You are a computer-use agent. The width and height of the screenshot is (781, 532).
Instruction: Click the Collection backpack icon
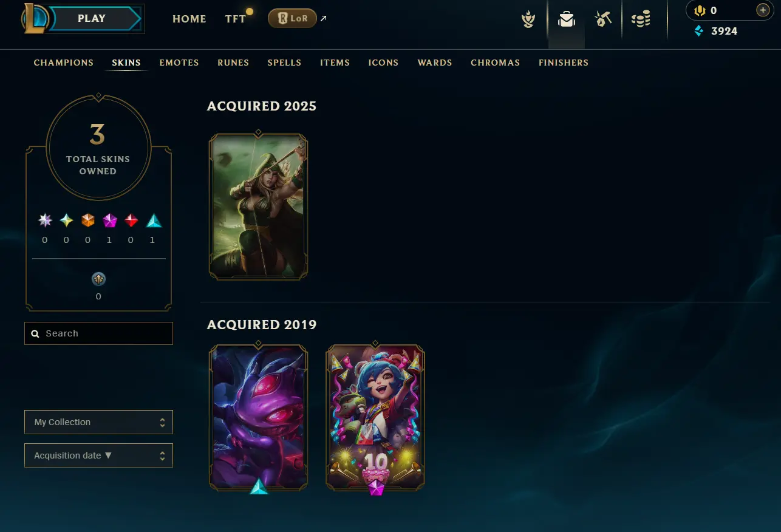click(x=567, y=19)
